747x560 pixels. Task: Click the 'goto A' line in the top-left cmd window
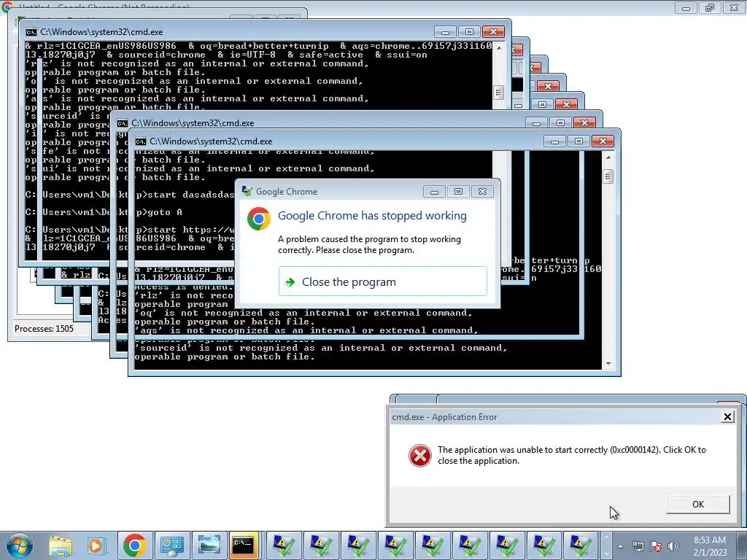(104, 212)
